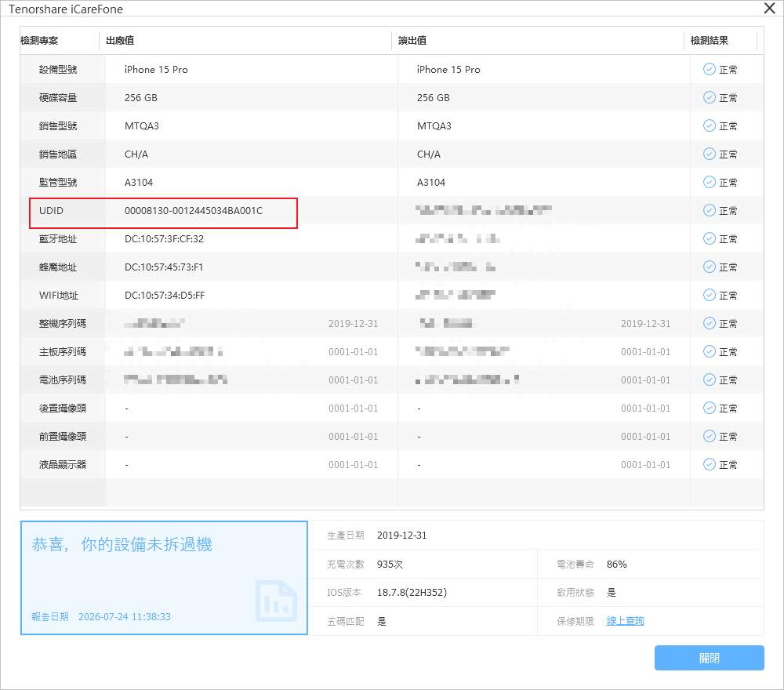Screen dimensions: 784x690
Task: Click the 檢測專案 column header
Action: pyautogui.click(x=39, y=41)
